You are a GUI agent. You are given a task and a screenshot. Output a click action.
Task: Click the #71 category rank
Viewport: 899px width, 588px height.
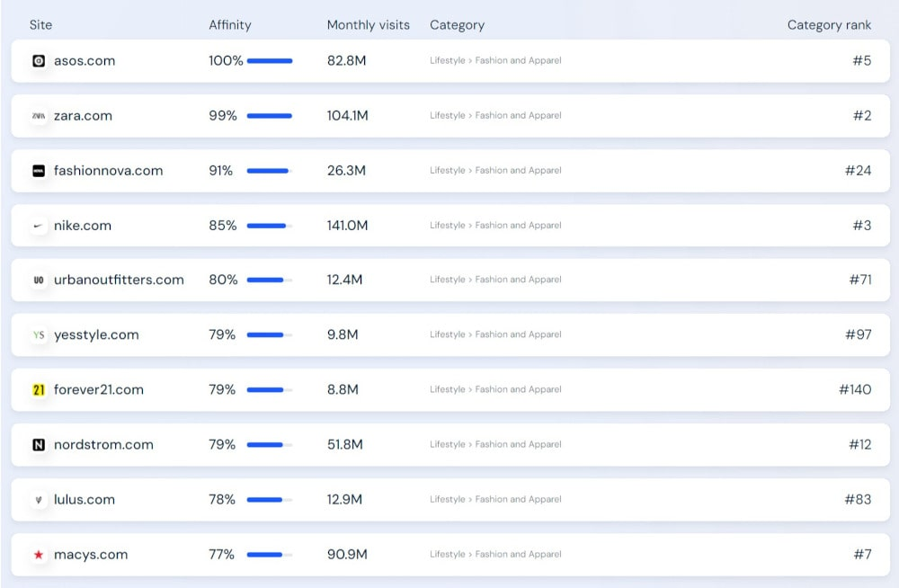860,280
